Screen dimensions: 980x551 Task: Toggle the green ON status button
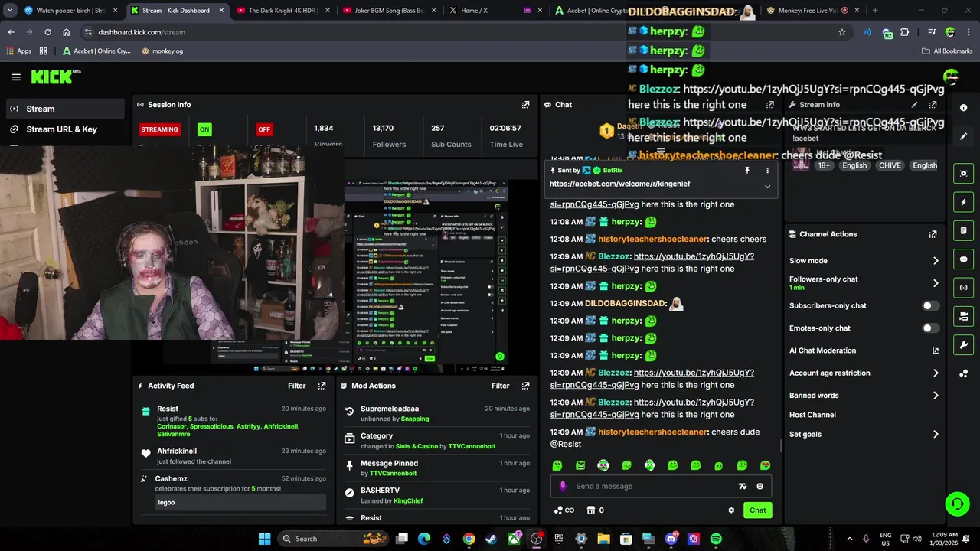204,129
